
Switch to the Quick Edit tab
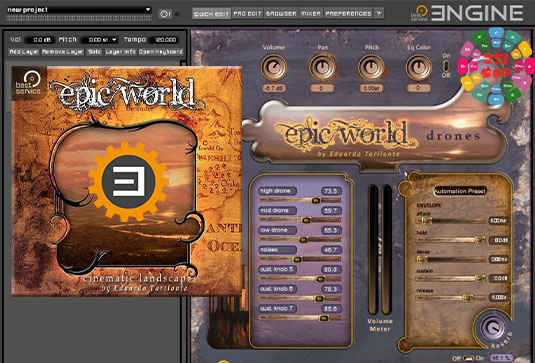[x=211, y=14]
